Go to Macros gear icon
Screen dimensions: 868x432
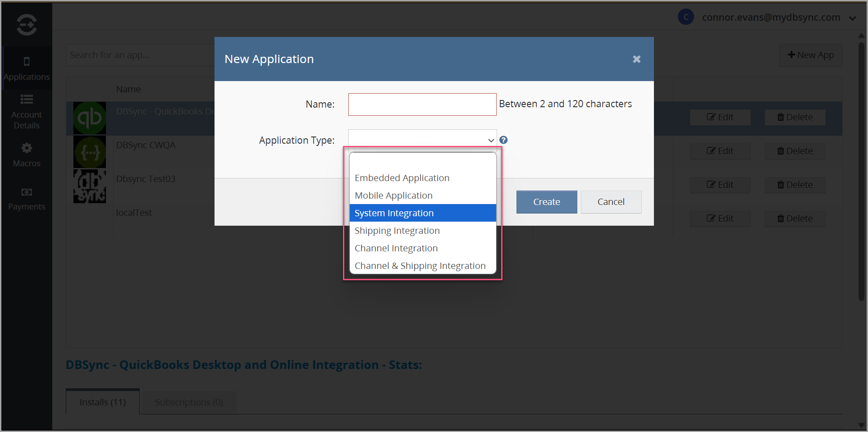coord(27,148)
